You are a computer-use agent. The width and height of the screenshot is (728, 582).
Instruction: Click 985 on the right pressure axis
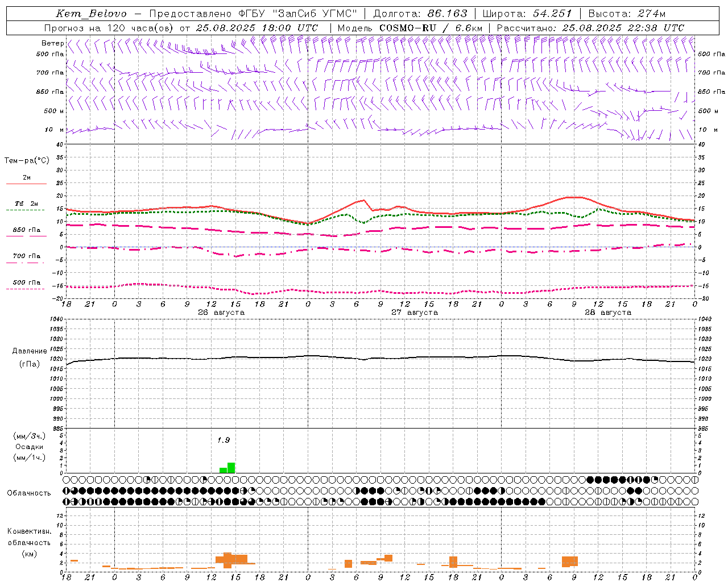point(705,429)
